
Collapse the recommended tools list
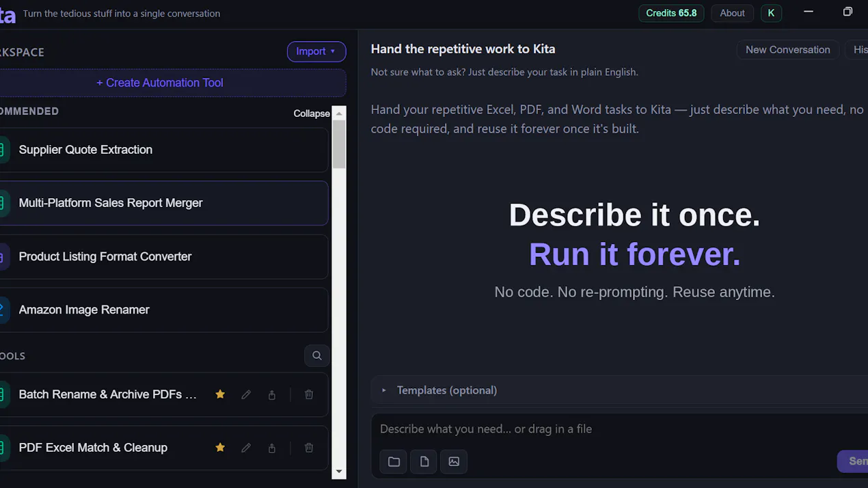click(312, 113)
